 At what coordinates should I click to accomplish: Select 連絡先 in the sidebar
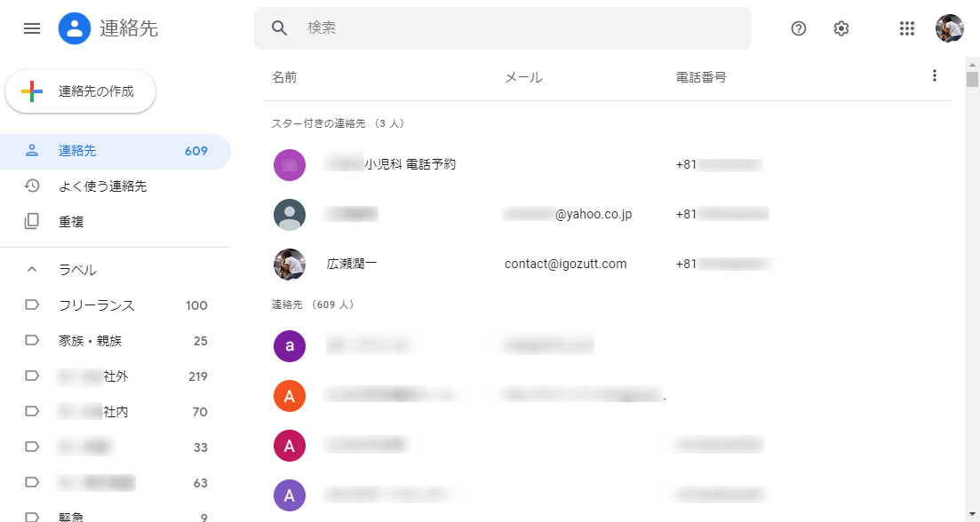click(x=77, y=151)
